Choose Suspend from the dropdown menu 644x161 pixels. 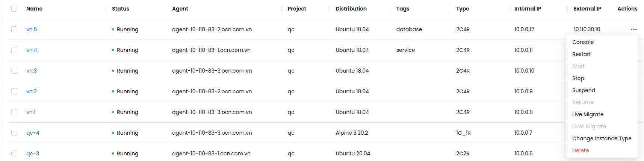[584, 90]
